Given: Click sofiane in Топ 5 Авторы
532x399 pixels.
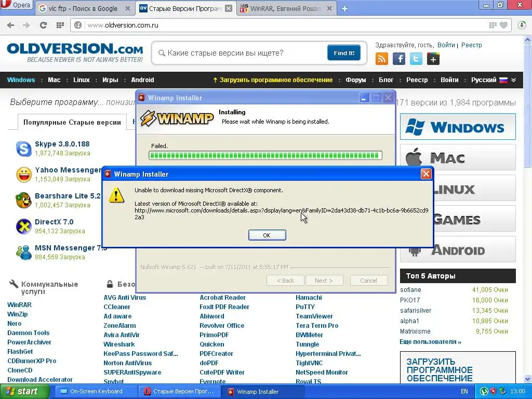Looking at the screenshot, I should (410, 290).
